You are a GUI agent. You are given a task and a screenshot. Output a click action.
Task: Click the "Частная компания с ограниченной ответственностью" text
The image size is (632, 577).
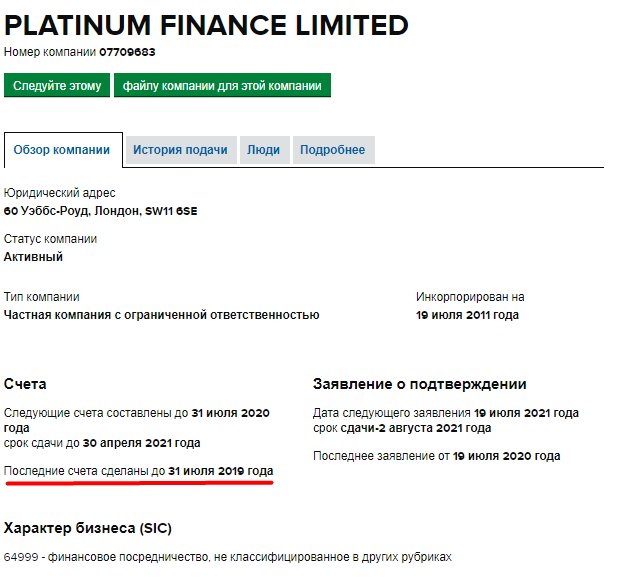pos(162,315)
